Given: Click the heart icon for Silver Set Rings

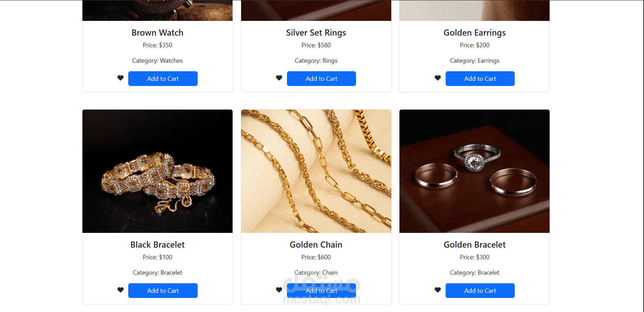Looking at the screenshot, I should 279,78.
